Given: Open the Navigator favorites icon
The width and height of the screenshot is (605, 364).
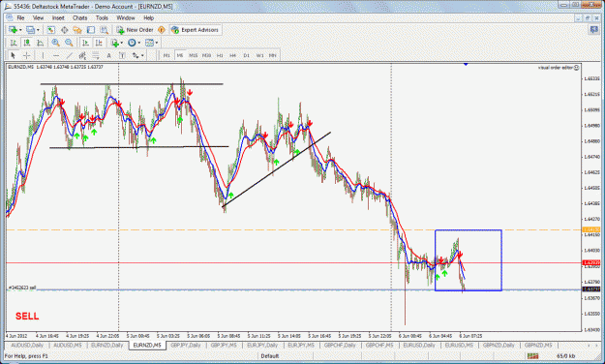Looking at the screenshot, I should 77,30.
